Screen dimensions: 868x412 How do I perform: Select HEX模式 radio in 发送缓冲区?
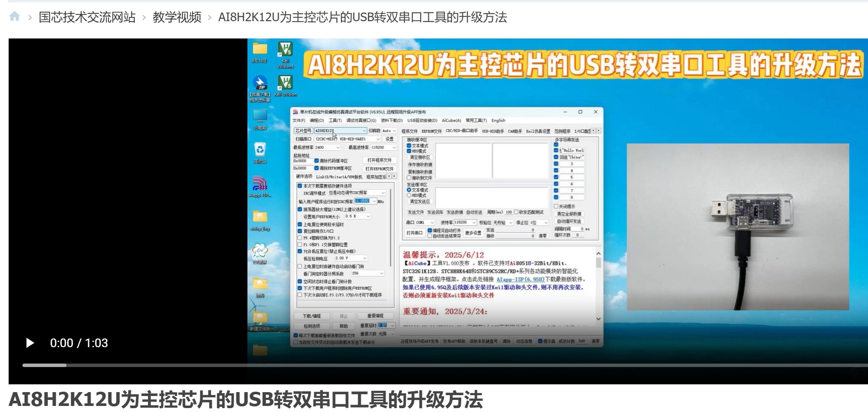(409, 195)
